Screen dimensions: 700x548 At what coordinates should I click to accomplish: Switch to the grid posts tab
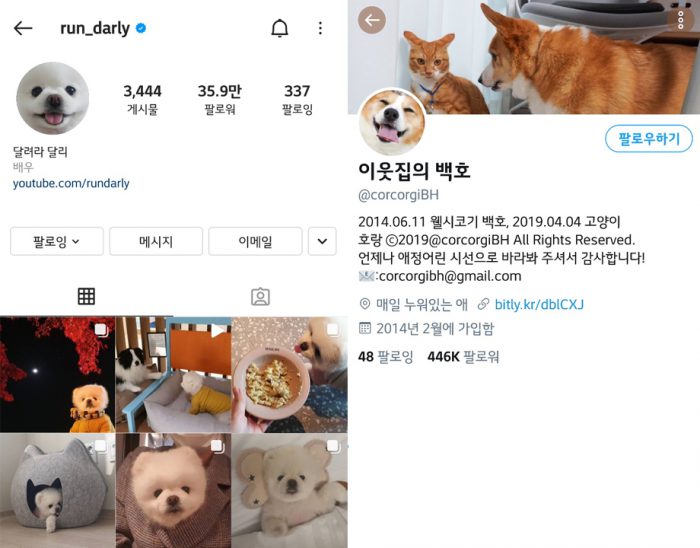click(x=86, y=296)
